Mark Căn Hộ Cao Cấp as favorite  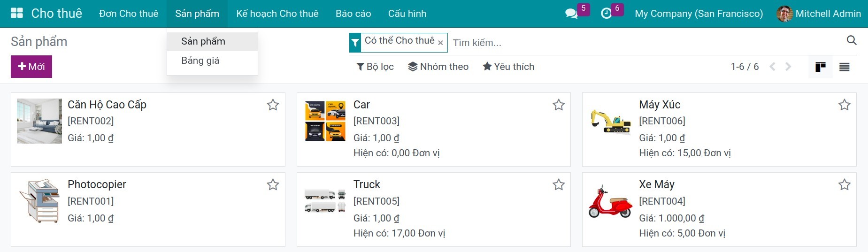pos(273,105)
